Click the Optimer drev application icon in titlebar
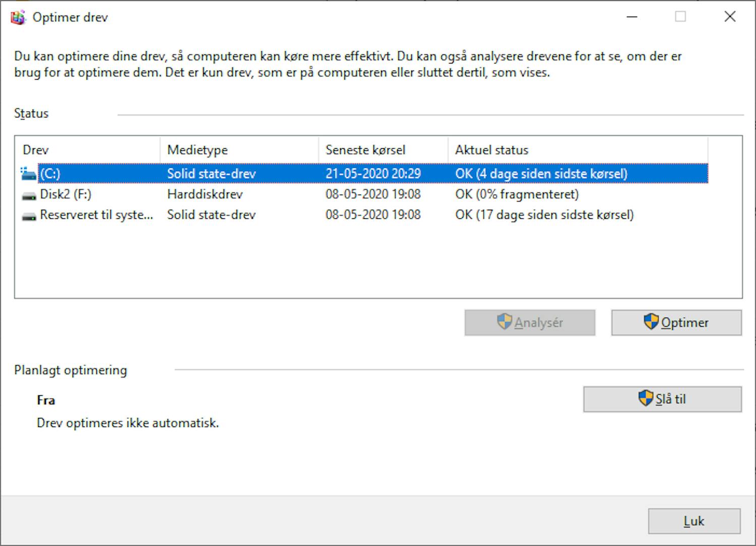 [x=18, y=17]
